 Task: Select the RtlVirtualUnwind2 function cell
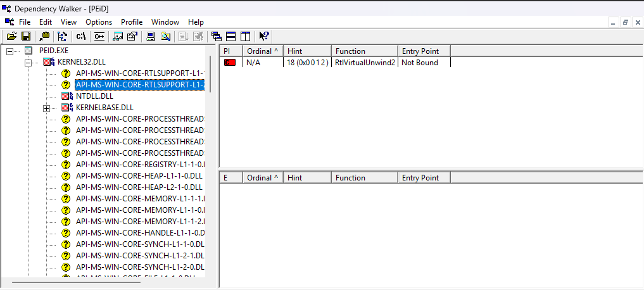365,63
